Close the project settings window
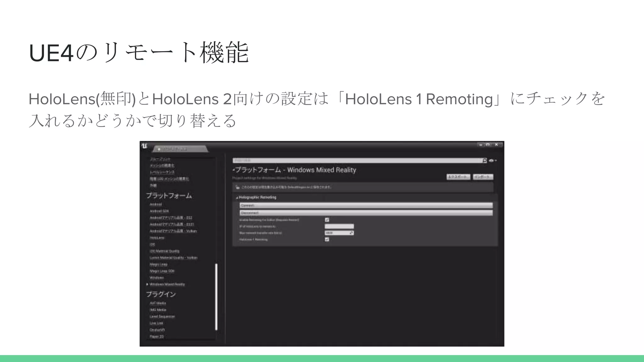The height and width of the screenshot is (362, 644). tap(497, 145)
